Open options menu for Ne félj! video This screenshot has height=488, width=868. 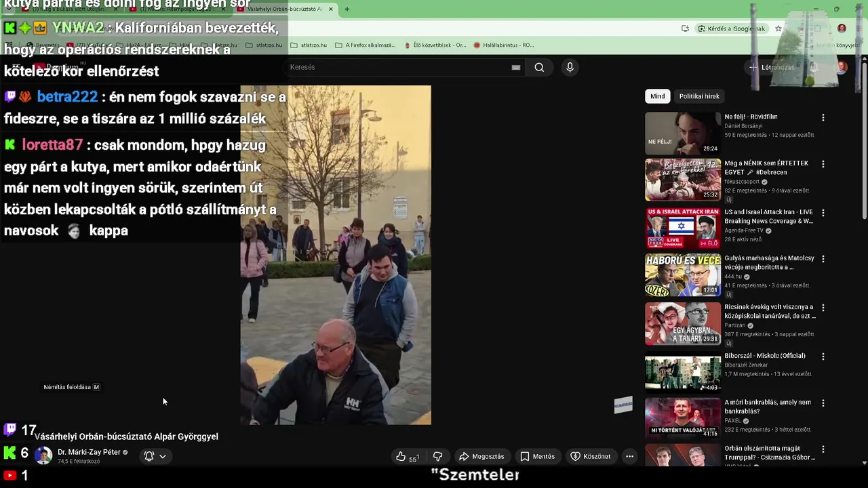pos(823,117)
